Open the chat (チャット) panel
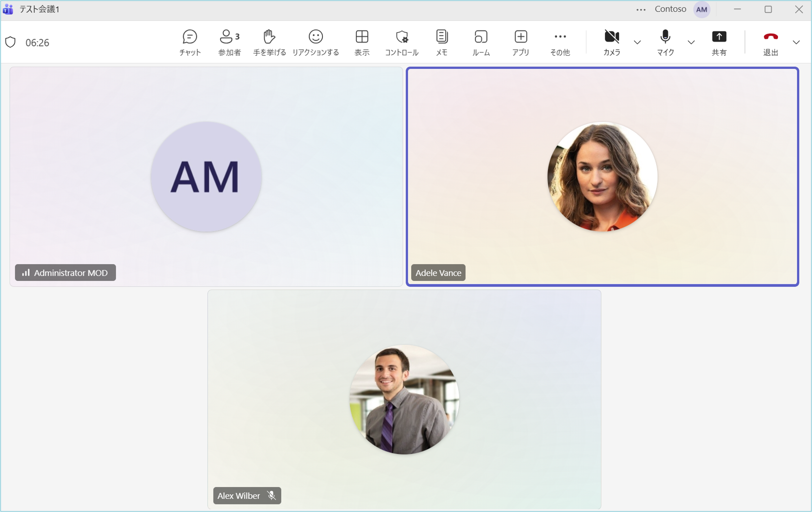The height and width of the screenshot is (512, 812). (x=190, y=43)
